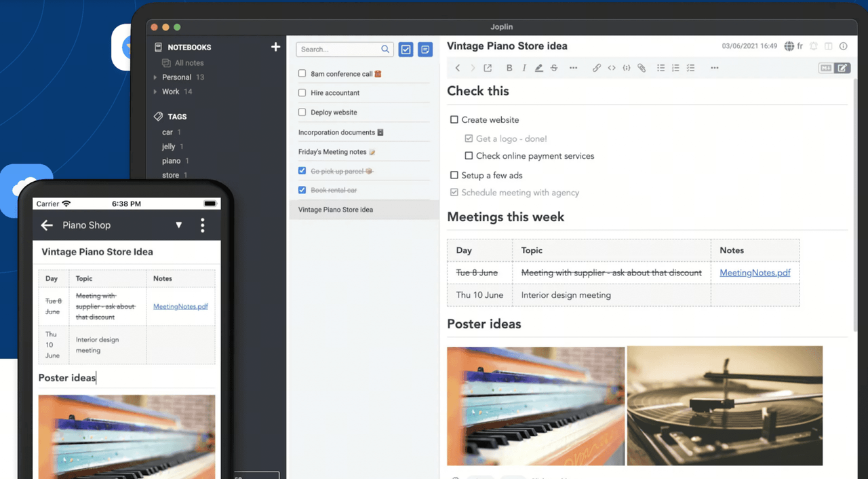Filter by the piano tag
This screenshot has width=868, height=479.
point(171,161)
